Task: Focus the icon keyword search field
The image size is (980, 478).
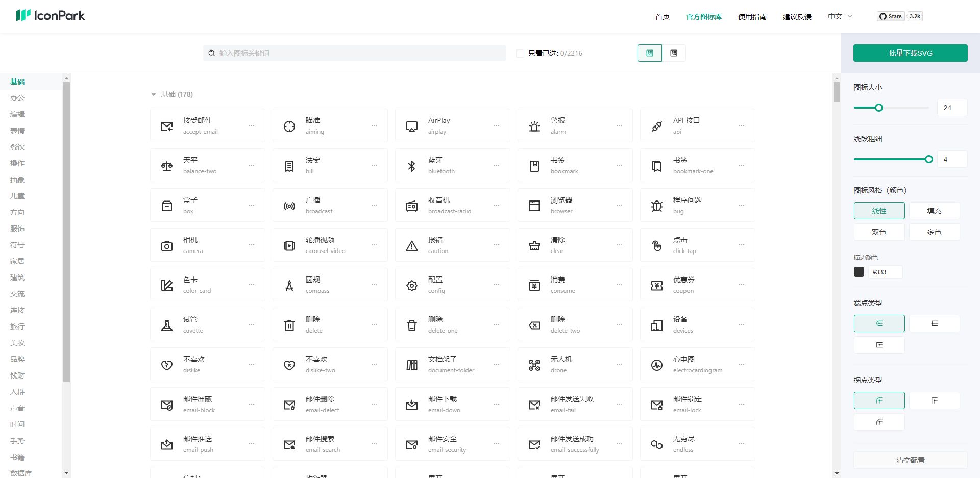Action: point(355,53)
